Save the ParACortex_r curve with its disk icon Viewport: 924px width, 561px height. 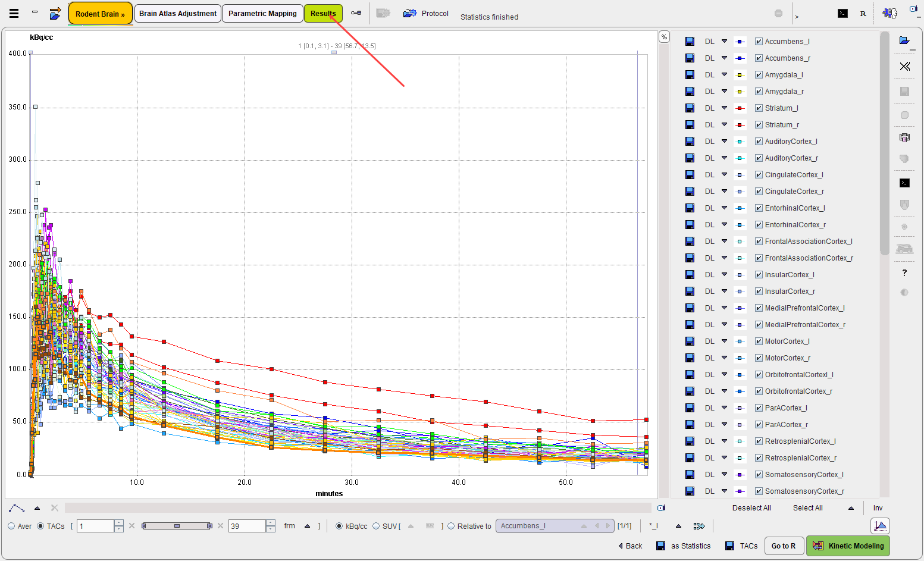click(x=690, y=424)
